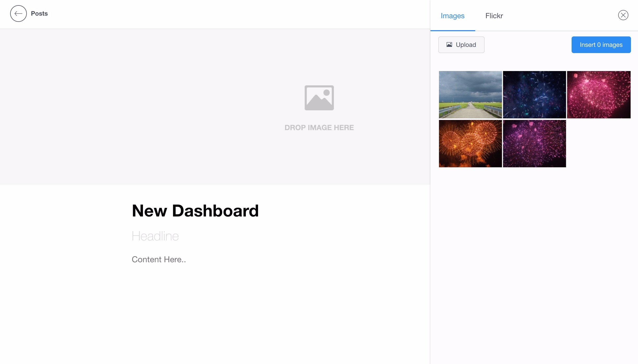Click the Upload button
Screen dimensions: 638x364
[461, 45]
